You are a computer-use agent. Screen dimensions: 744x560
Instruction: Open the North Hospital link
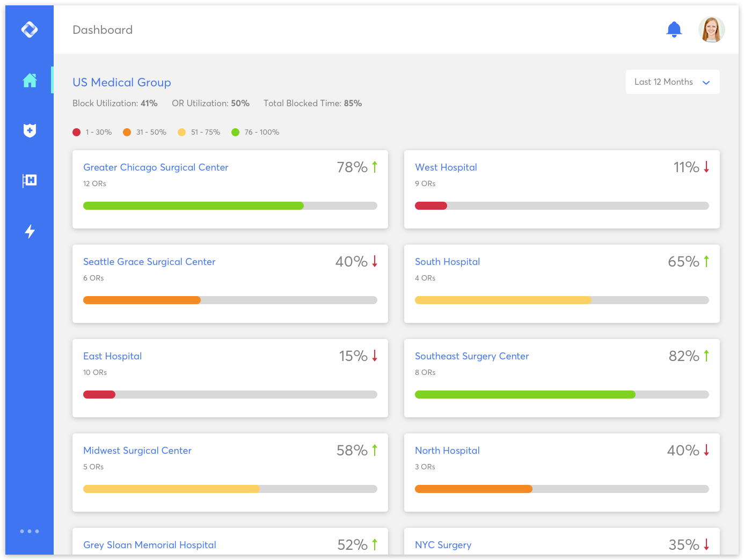447,451
